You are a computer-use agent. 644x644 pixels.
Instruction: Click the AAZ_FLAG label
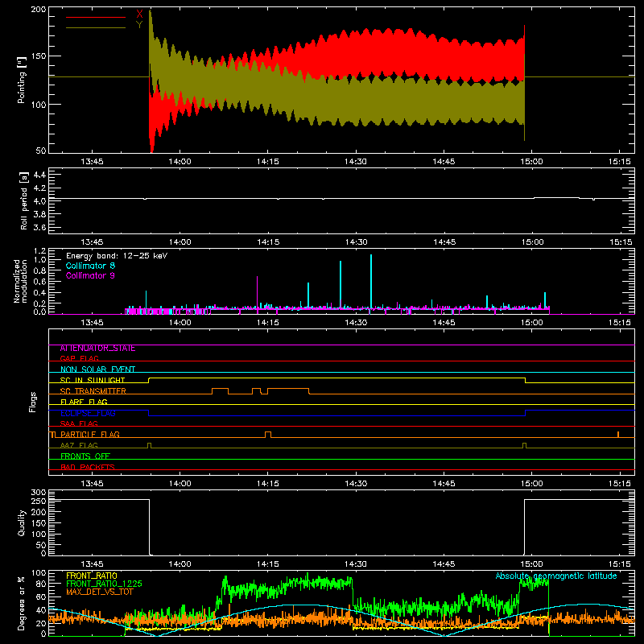(79, 445)
